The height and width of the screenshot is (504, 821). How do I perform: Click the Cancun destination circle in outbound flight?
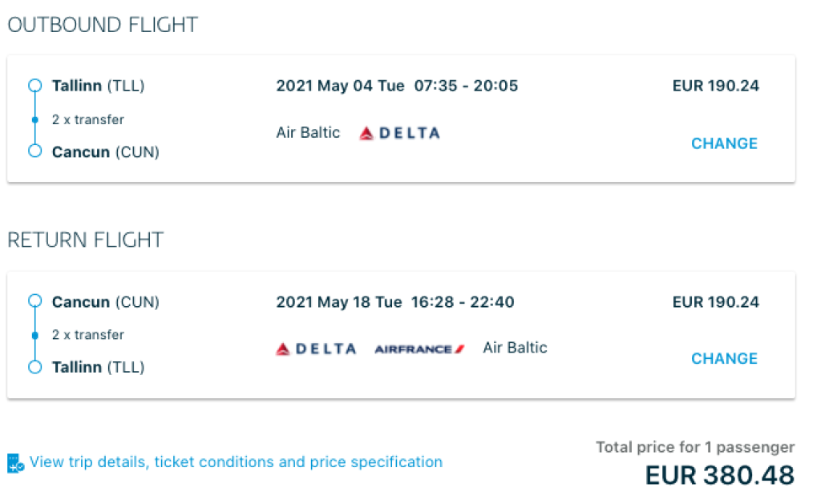34,151
